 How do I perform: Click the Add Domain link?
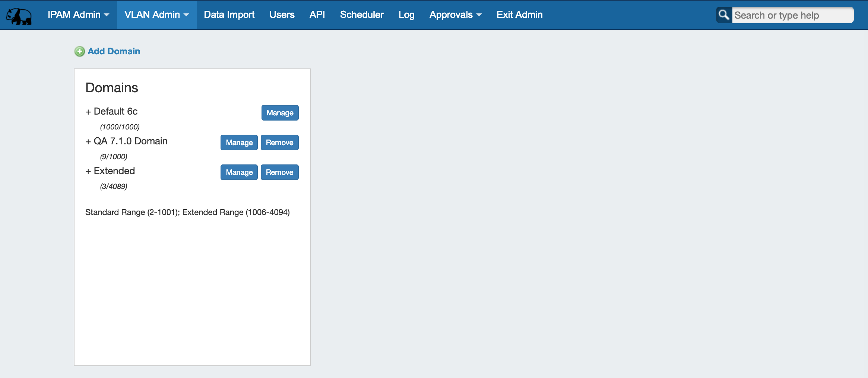tap(114, 51)
